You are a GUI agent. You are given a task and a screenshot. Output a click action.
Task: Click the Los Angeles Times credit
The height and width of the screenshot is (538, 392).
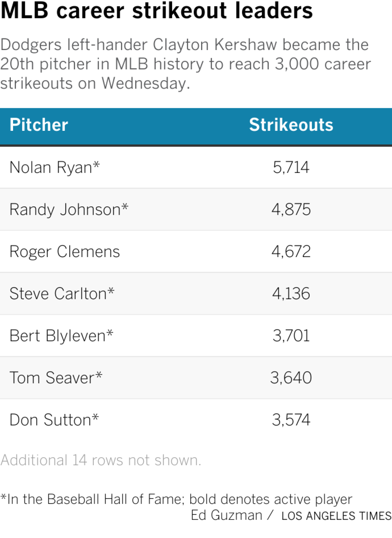point(336,516)
